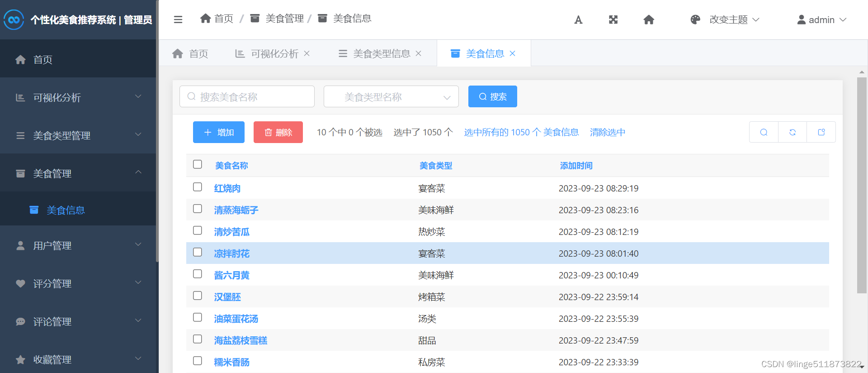Check the 凉拌肘花 row checkbox
The image size is (868, 373).
point(198,252)
